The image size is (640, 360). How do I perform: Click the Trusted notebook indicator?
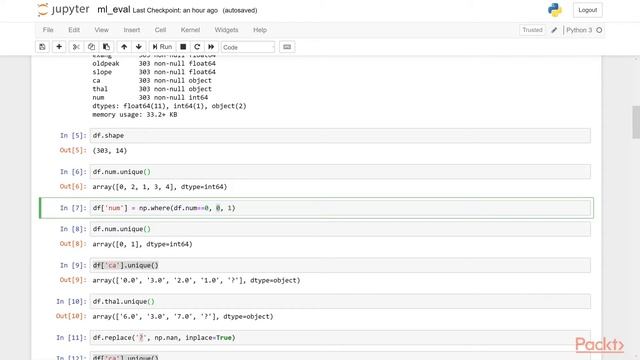click(532, 30)
